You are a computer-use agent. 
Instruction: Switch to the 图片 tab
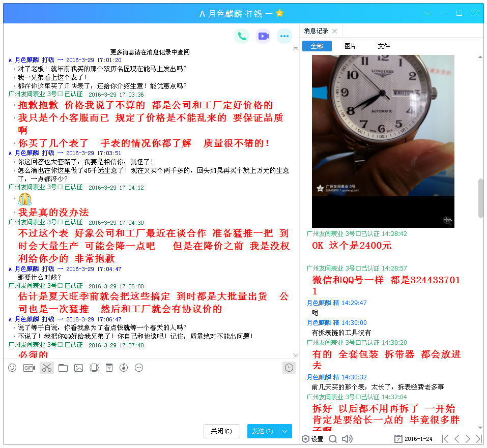click(350, 46)
